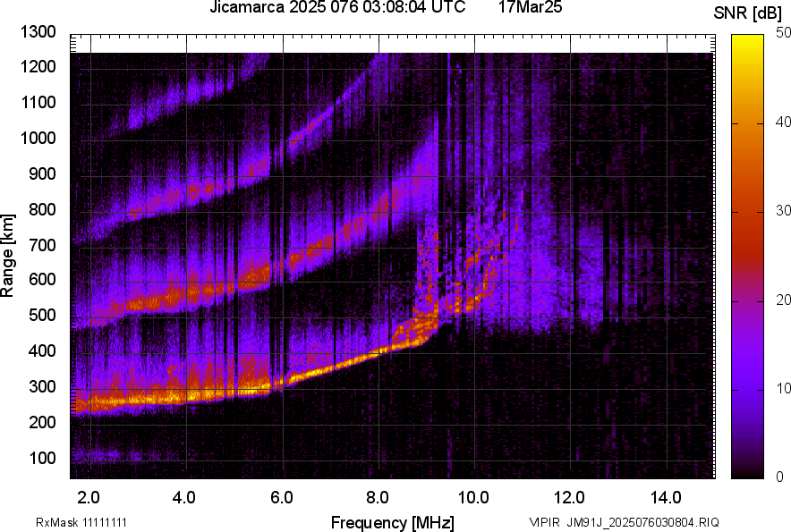Click the range tick label "1300"

click(38, 32)
